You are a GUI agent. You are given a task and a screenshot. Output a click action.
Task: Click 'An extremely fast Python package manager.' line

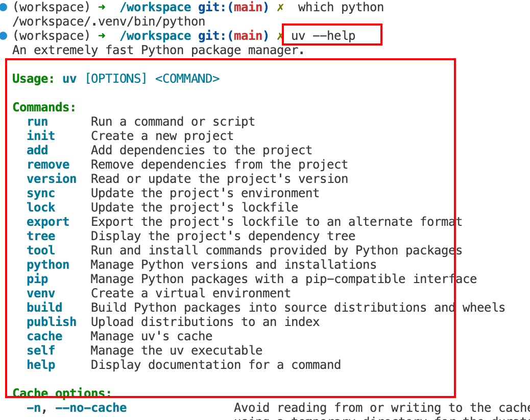pos(158,50)
